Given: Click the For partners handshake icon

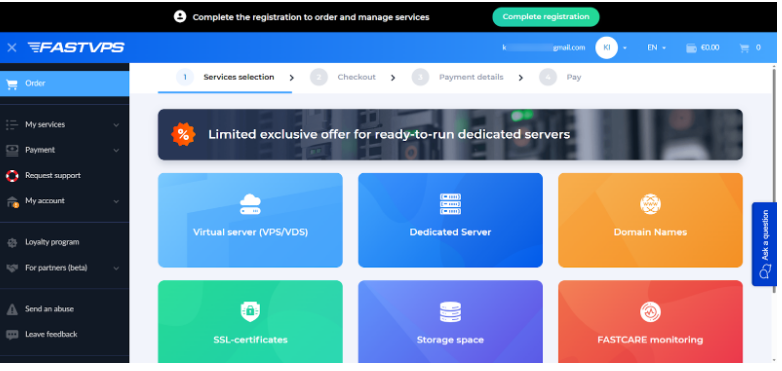Looking at the screenshot, I should pos(12,268).
